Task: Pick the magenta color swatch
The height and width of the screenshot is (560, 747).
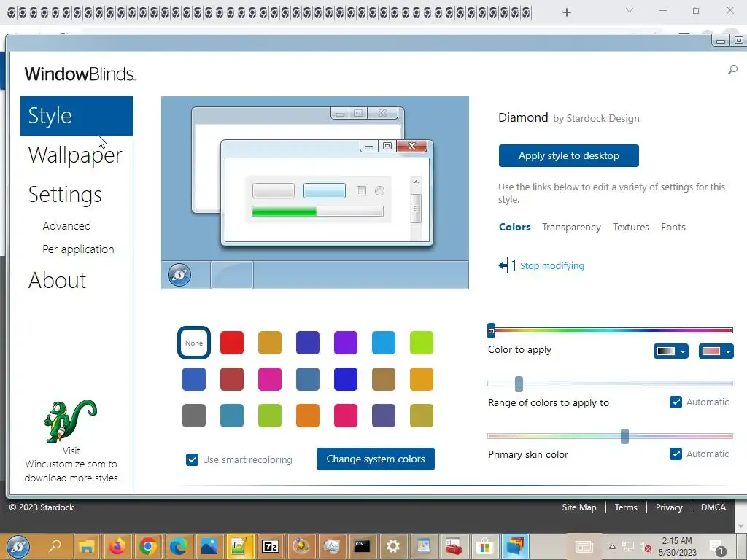Action: [270, 379]
